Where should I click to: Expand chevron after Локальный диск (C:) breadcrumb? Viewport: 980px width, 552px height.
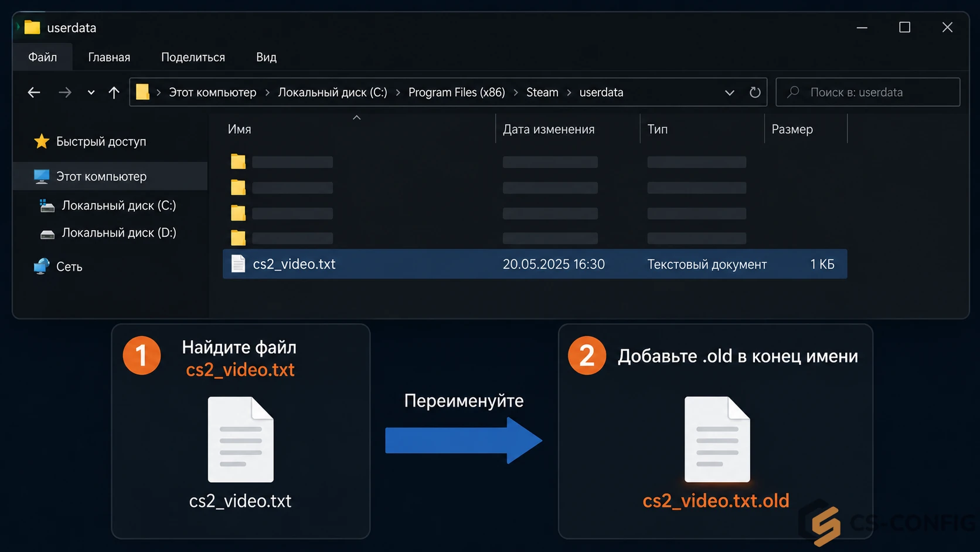[398, 93]
